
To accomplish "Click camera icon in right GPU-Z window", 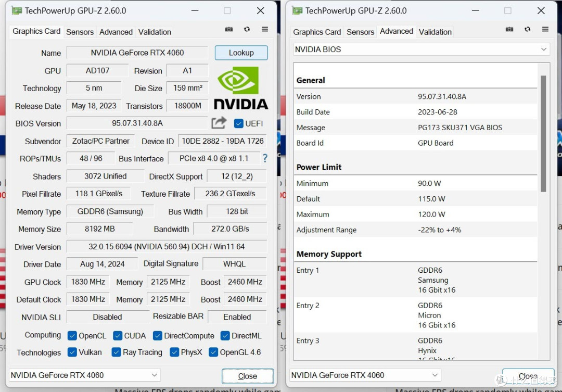I will coord(509,29).
